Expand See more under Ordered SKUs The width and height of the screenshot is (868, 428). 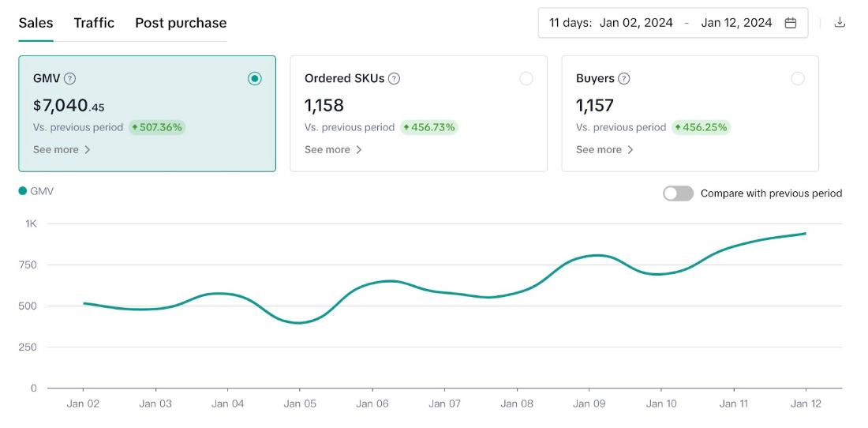333,149
